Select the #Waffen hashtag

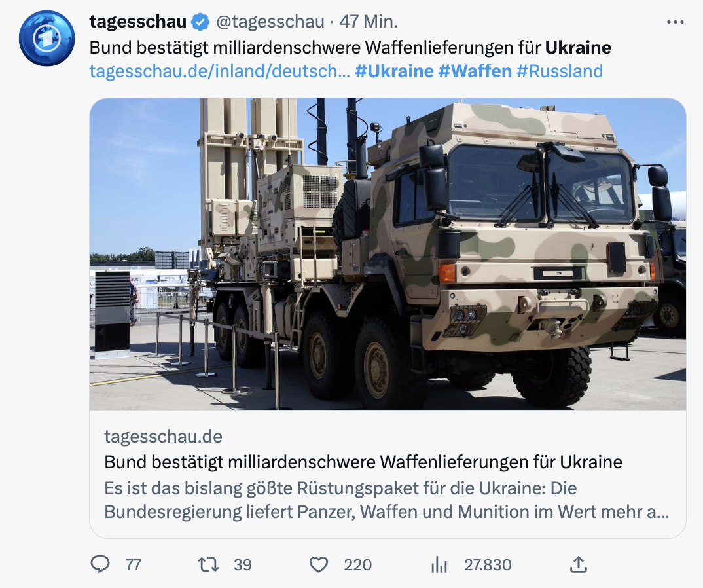[475, 71]
